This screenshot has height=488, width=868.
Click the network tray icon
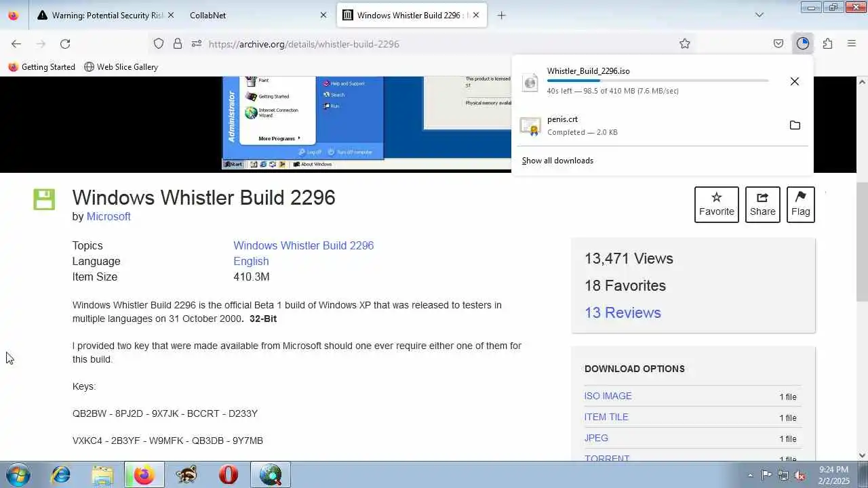[x=783, y=475]
